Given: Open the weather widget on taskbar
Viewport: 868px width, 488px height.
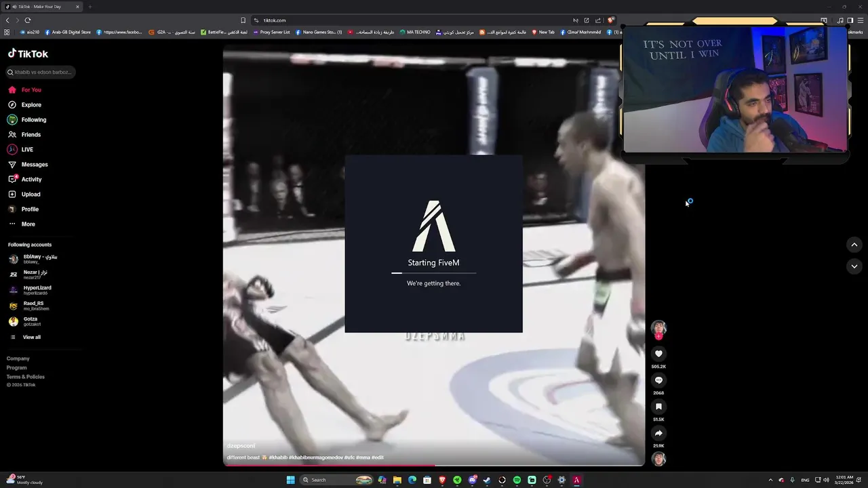Looking at the screenshot, I should [x=25, y=480].
